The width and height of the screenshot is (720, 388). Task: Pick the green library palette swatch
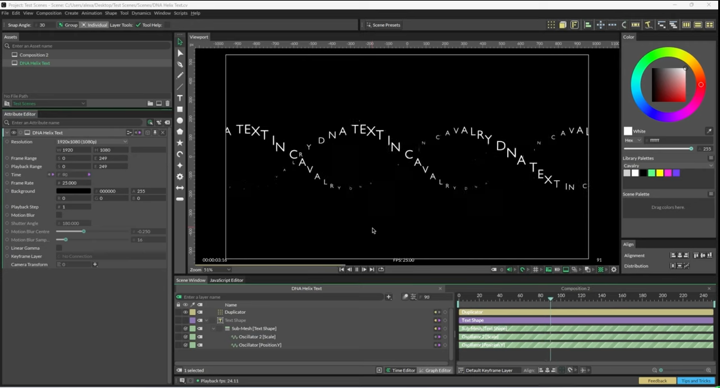click(x=652, y=173)
